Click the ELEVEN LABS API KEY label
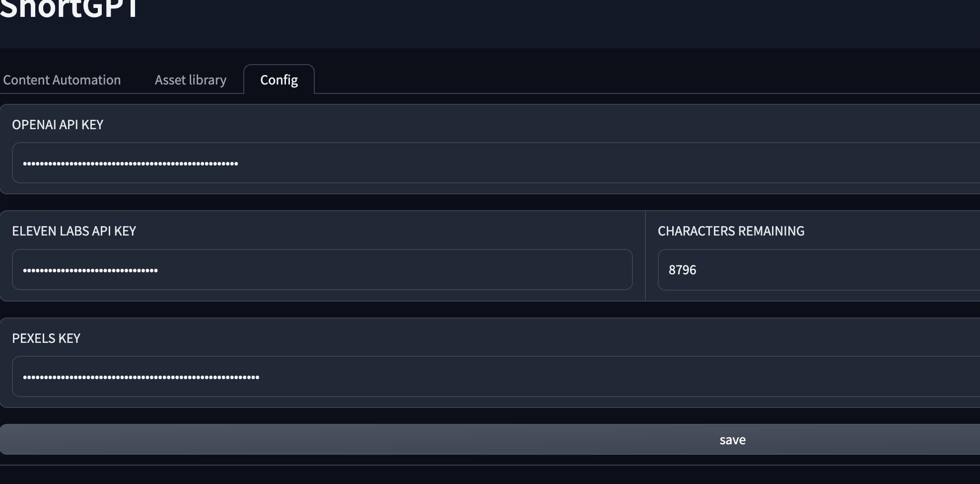Screen dimensions: 980x484 [x=74, y=231]
